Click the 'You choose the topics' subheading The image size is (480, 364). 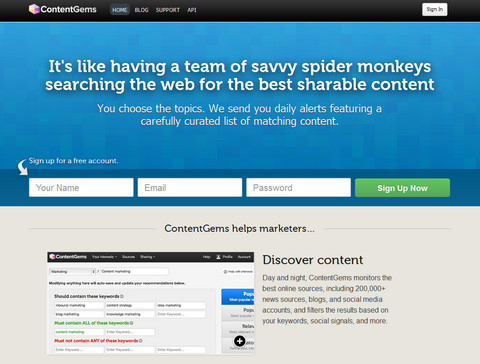click(x=239, y=115)
